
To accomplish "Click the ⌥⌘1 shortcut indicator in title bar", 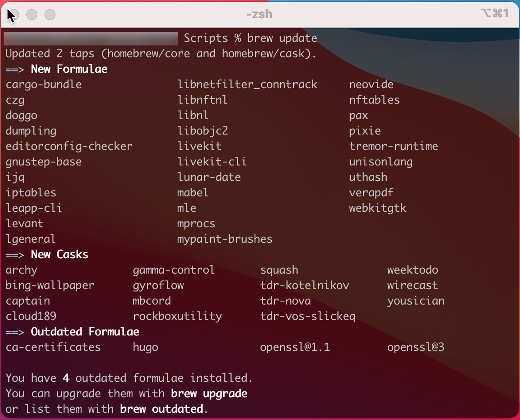I will (x=495, y=14).
